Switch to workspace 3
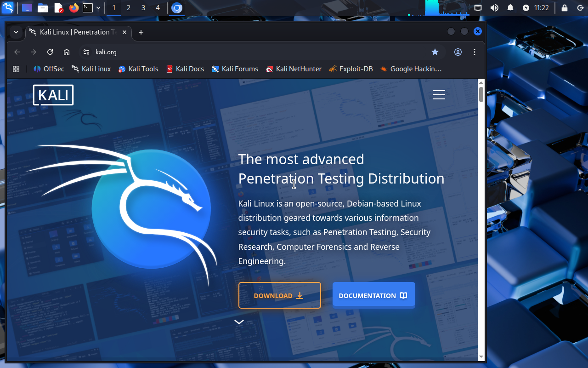 click(x=143, y=8)
